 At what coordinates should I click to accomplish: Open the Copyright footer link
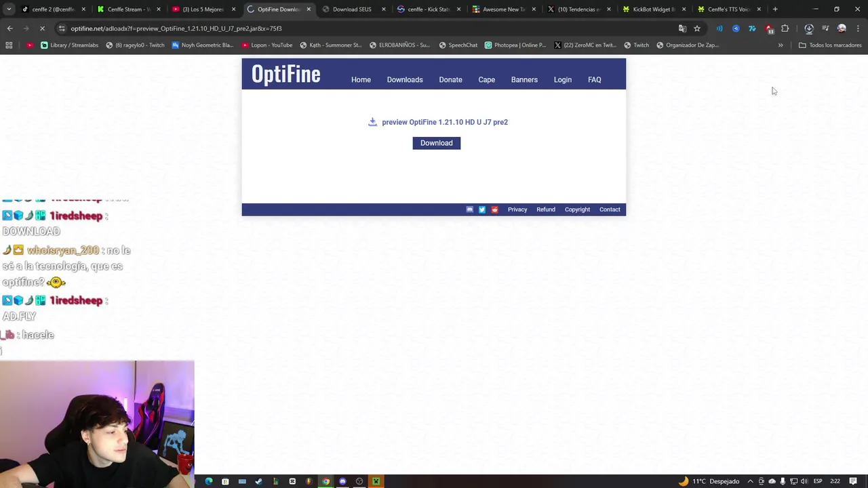[x=577, y=209]
